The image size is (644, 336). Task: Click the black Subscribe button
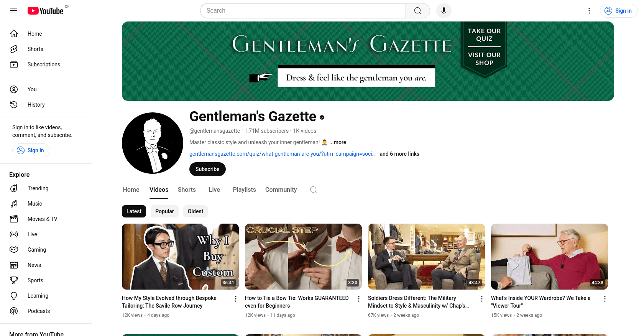click(x=207, y=169)
